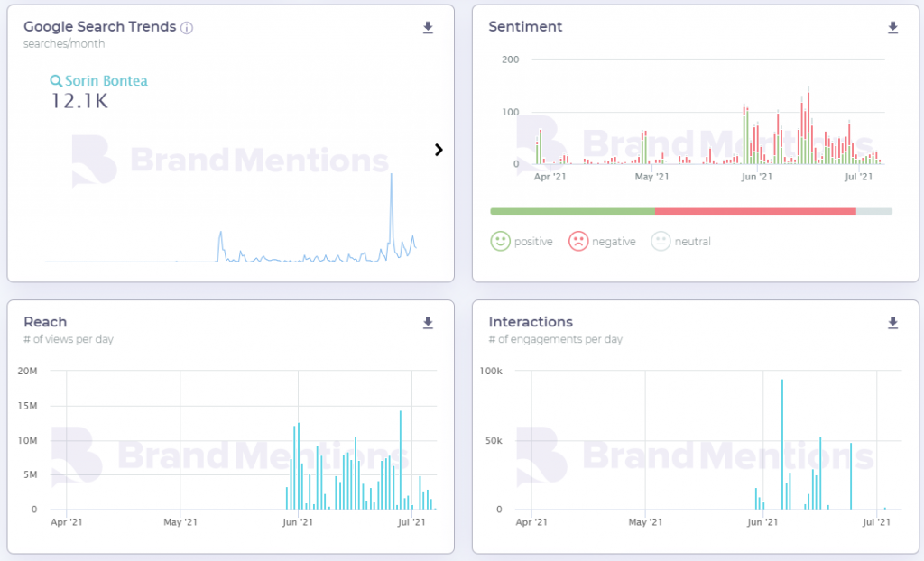
Task: Toggle the neutral sentiment legend label
Action: (693, 242)
